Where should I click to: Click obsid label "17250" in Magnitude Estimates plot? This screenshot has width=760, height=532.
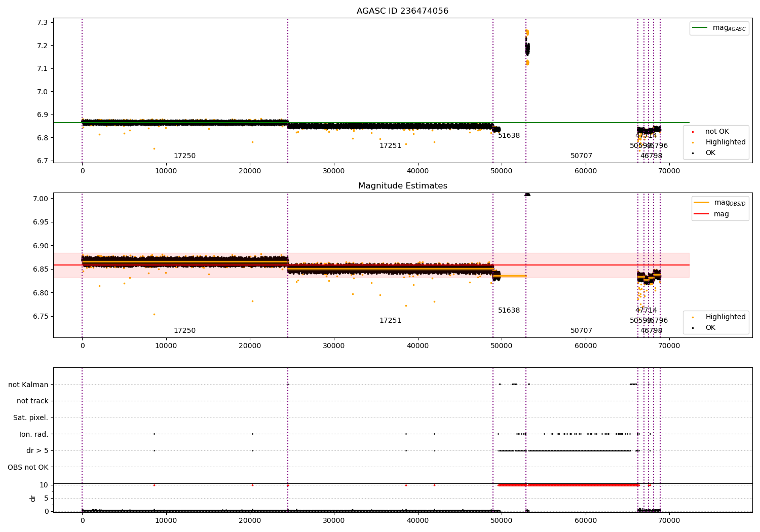[184, 331]
